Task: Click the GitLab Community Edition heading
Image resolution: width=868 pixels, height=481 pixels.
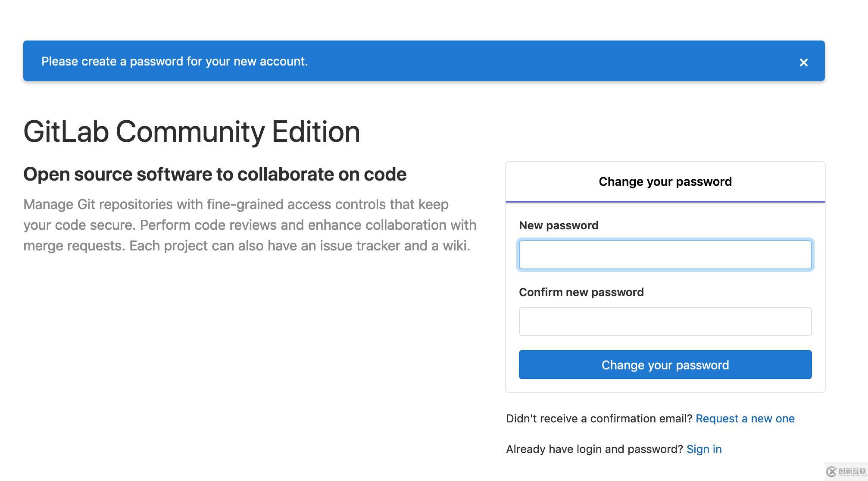Action: (x=192, y=132)
